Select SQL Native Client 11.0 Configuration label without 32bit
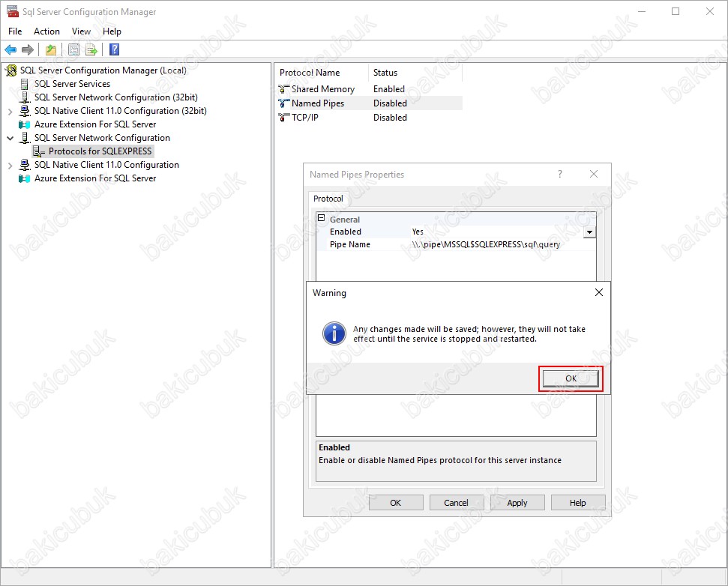 (106, 165)
